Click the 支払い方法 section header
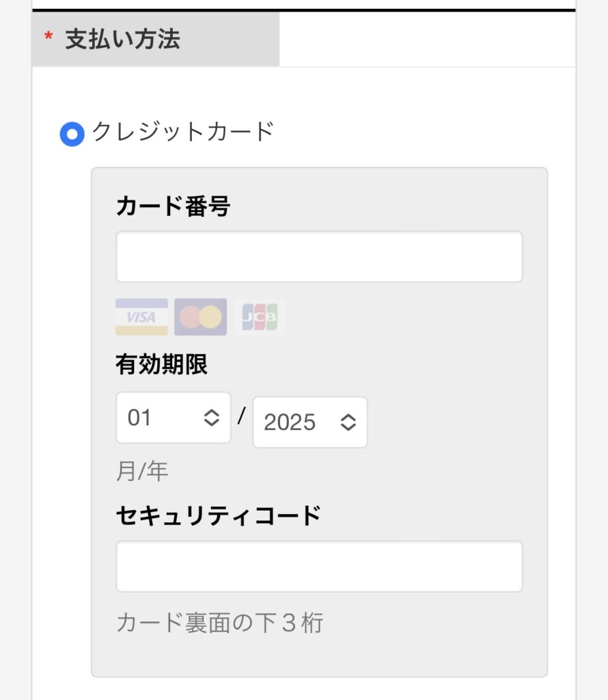 tap(123, 39)
